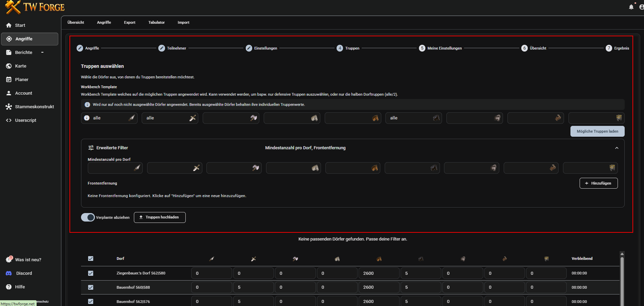Jump to step 6 Übersicht

click(534, 48)
